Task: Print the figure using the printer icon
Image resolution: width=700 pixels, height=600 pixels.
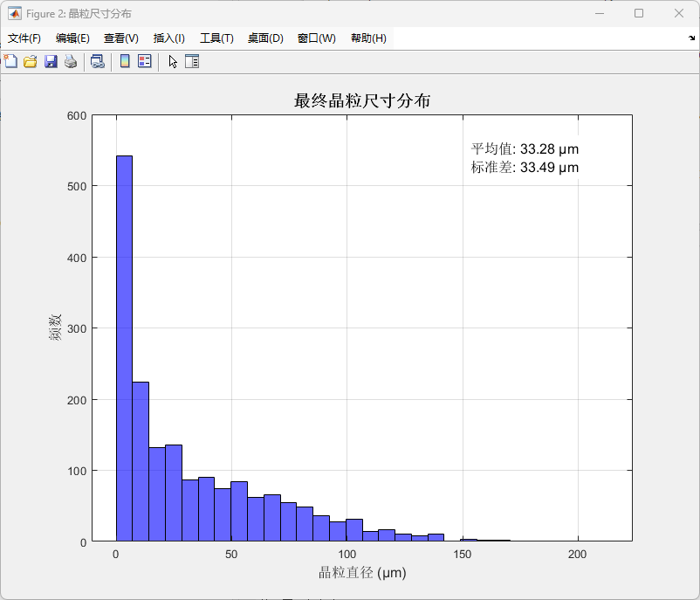Action: click(71, 61)
